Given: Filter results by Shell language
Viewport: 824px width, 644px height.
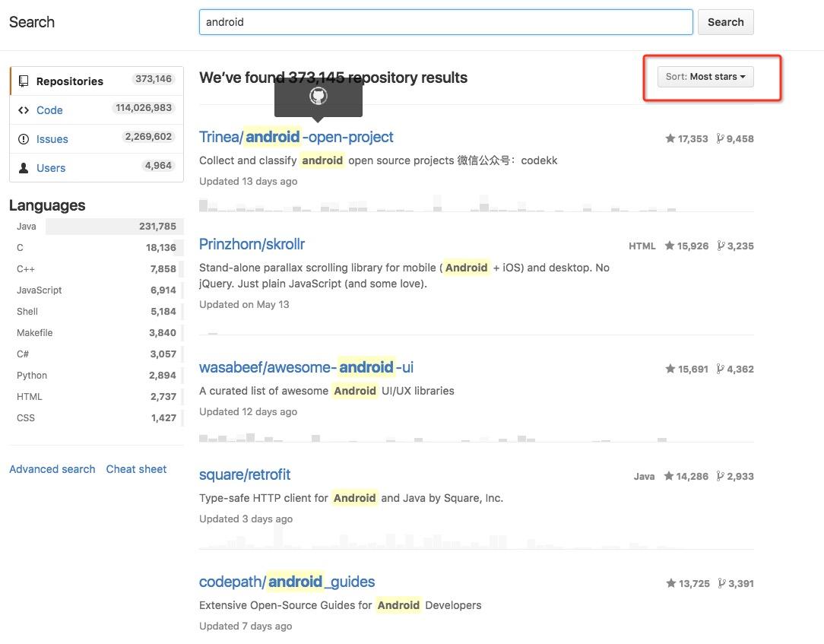Looking at the screenshot, I should 97,311.
